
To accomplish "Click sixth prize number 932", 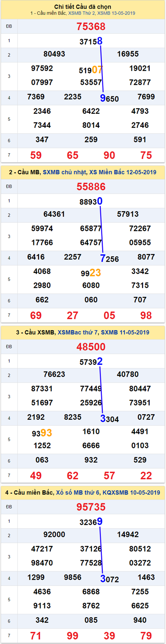I will 91,460.
